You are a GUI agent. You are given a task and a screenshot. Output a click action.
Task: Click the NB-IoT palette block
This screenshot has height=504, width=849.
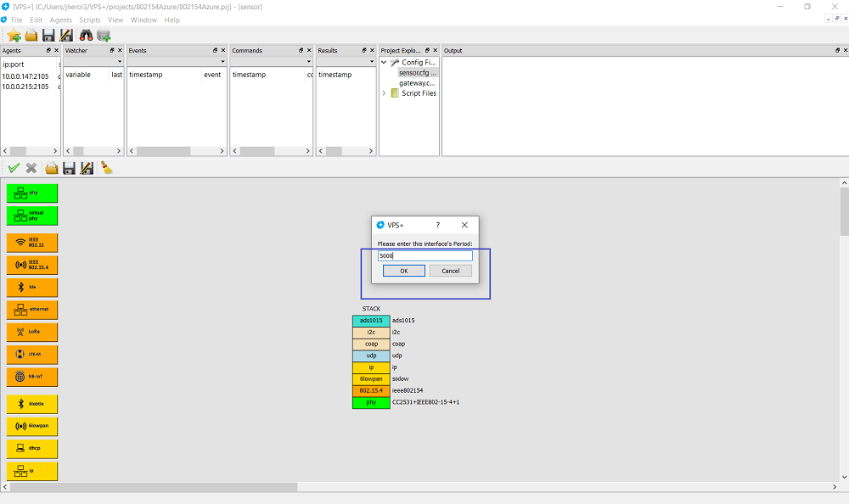click(32, 377)
